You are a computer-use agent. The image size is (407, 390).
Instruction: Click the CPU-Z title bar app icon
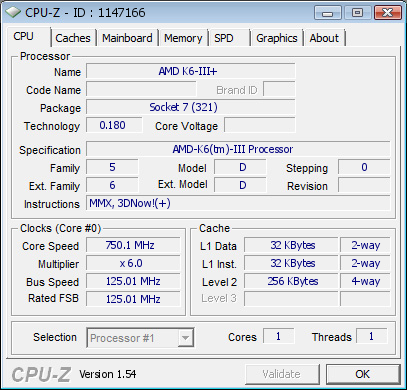[x=13, y=13]
